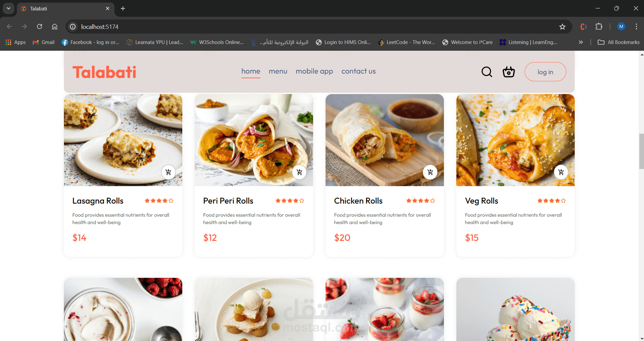
Task: Open the W3Schools Online bookmark
Action: (217, 42)
